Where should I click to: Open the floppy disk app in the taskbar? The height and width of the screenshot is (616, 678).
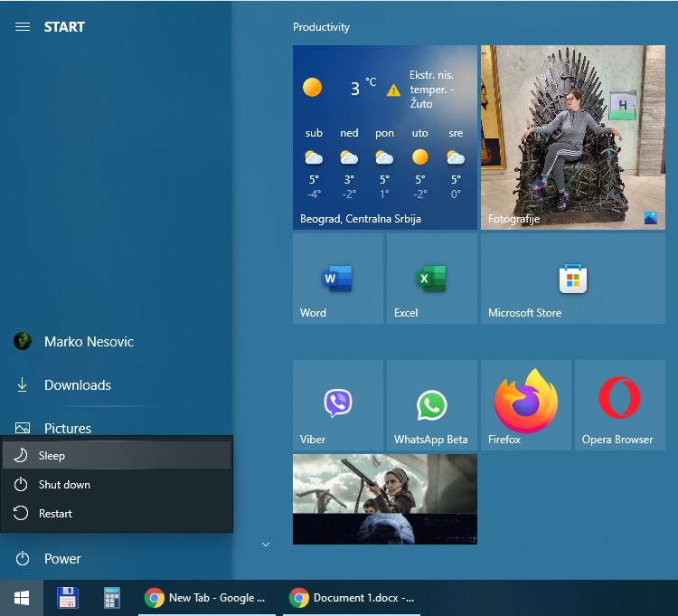click(68, 598)
